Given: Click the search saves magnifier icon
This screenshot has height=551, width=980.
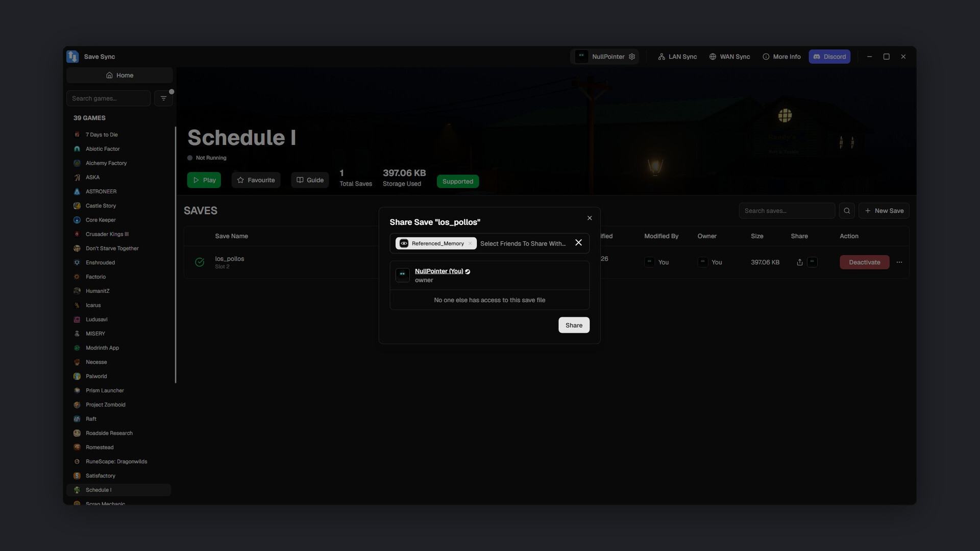Looking at the screenshot, I should point(847,211).
